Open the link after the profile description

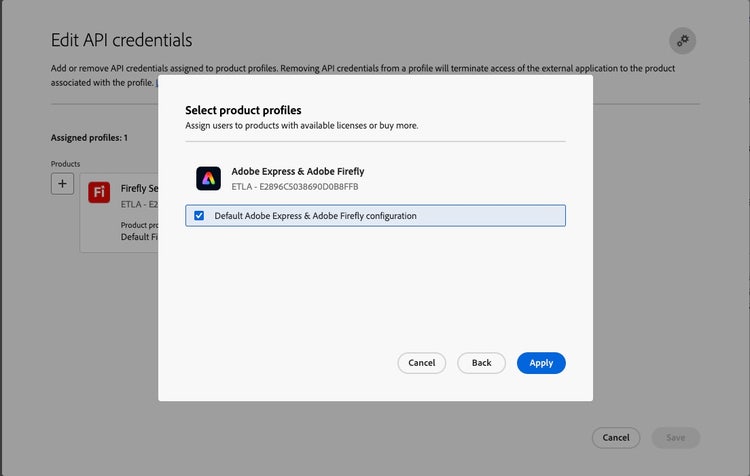coord(157,83)
